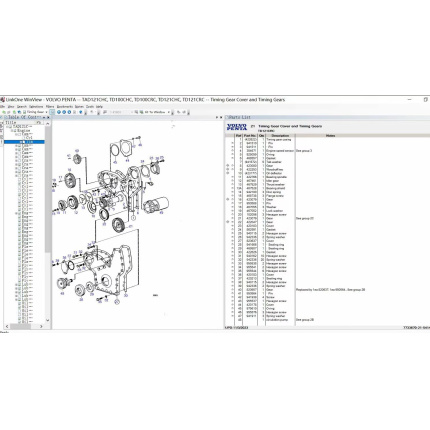Open the Search menu
The height and width of the screenshot is (430, 430).
pyautogui.click(x=22, y=107)
